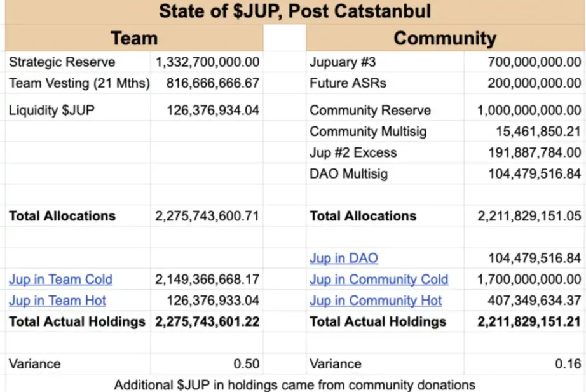The image size is (586, 392).
Task: Select the title cell State of $JUP
Action: pos(295,11)
